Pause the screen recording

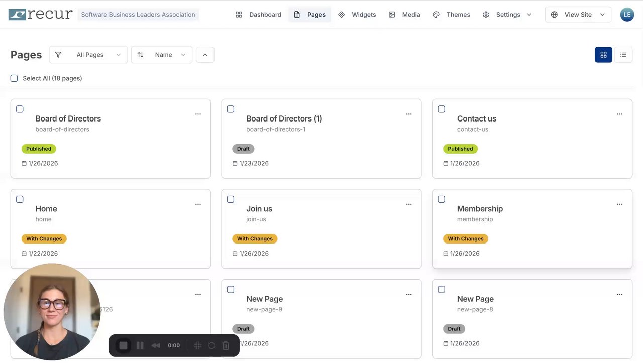click(x=140, y=345)
